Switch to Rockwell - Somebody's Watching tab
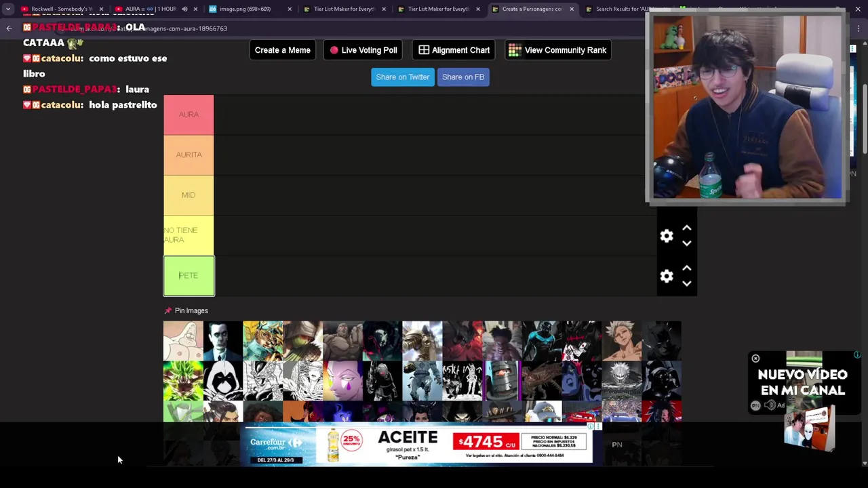Image resolution: width=868 pixels, height=488 pixels. tap(61, 9)
